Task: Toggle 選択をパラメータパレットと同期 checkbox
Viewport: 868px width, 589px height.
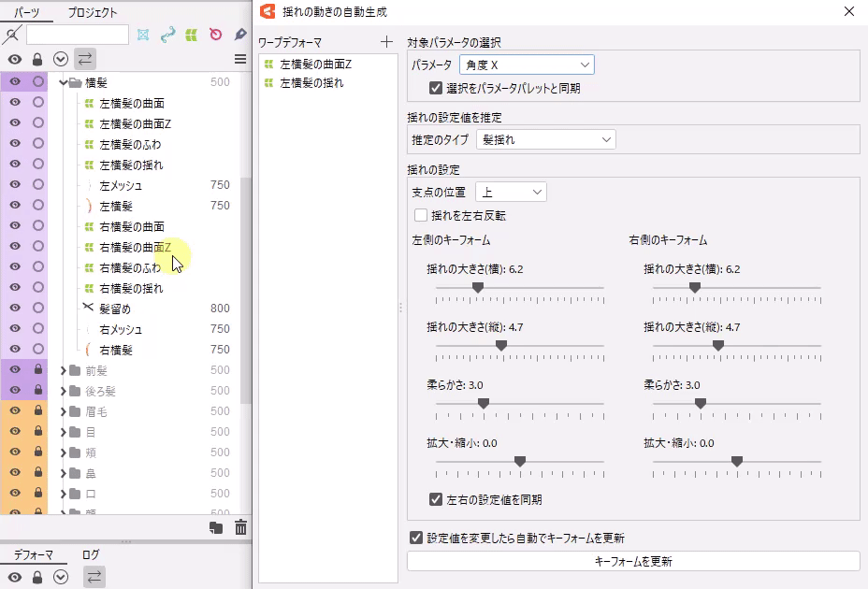Action: click(x=436, y=88)
